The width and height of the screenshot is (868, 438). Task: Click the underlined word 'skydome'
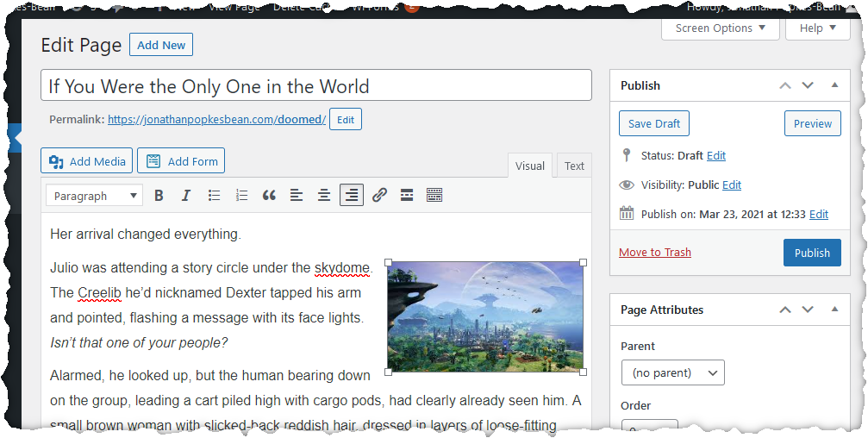pos(342,268)
